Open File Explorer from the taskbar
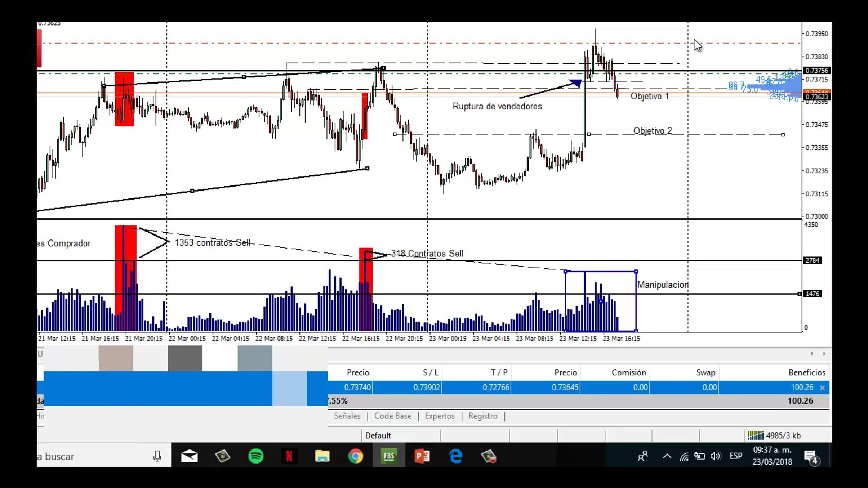 pyautogui.click(x=322, y=456)
